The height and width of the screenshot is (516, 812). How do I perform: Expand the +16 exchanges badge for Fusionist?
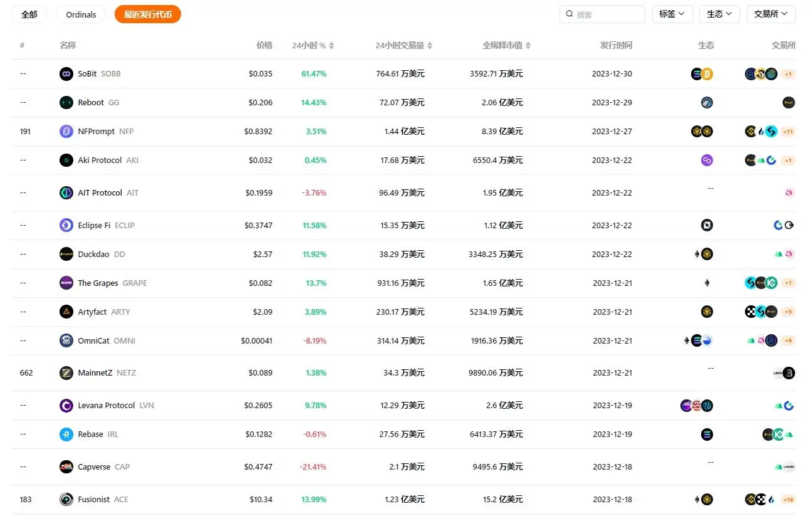coord(788,500)
